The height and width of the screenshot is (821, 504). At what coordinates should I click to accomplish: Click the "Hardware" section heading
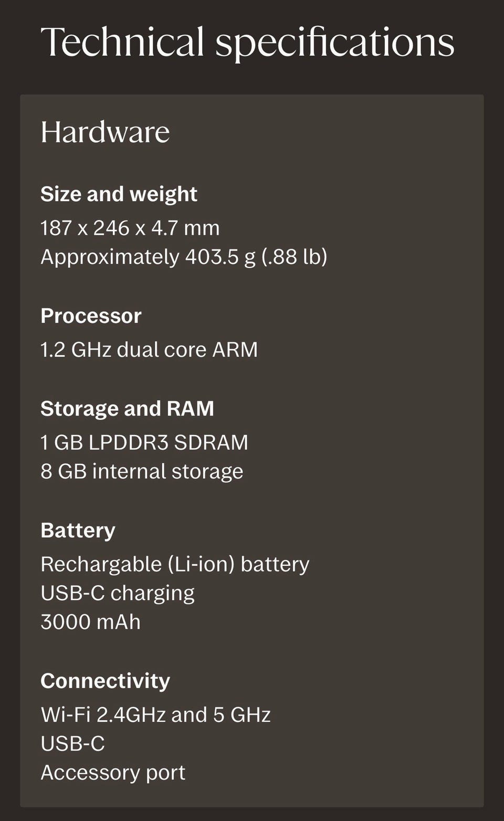(105, 132)
